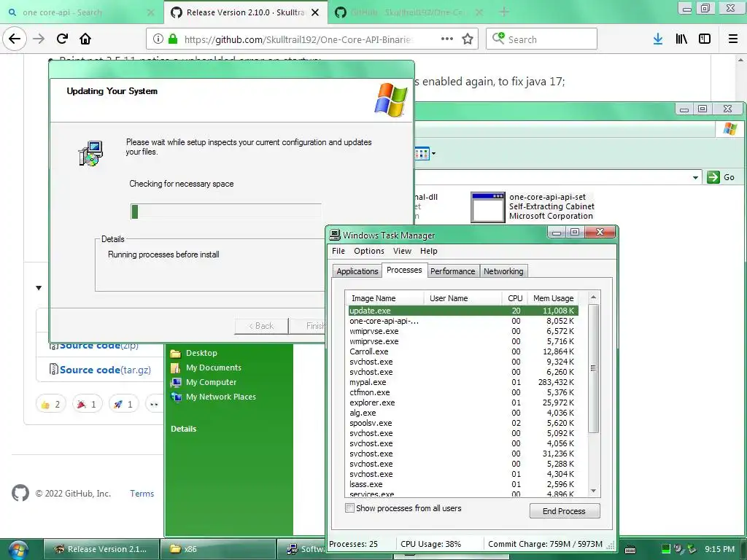
Task: Sort processes by User Name column
Action: tap(462, 298)
